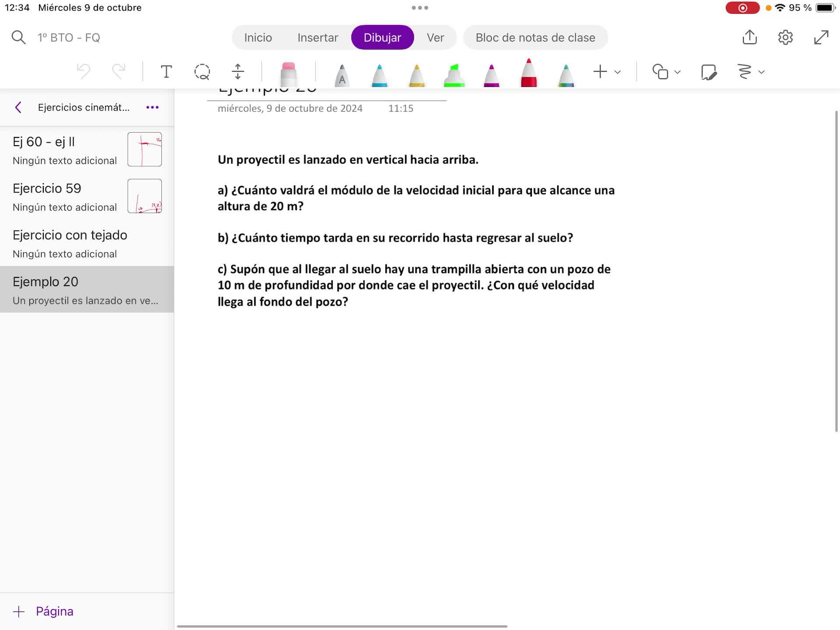The height and width of the screenshot is (630, 840).
Task: Click the Insert Space tool
Action: [238, 72]
